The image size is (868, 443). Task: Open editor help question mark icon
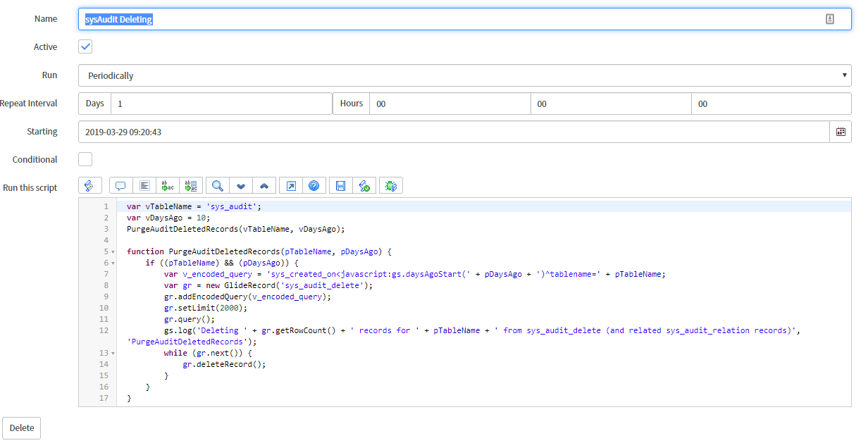coord(314,186)
